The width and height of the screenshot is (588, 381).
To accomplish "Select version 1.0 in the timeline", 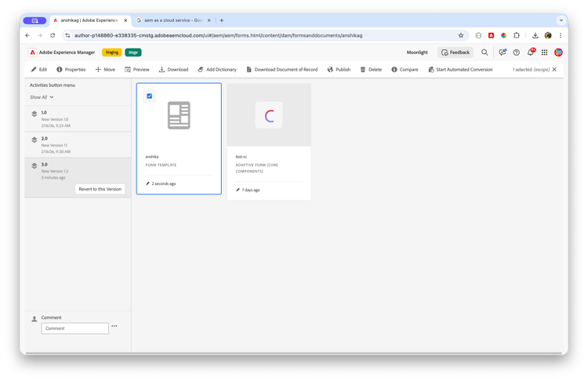I will 78,118.
